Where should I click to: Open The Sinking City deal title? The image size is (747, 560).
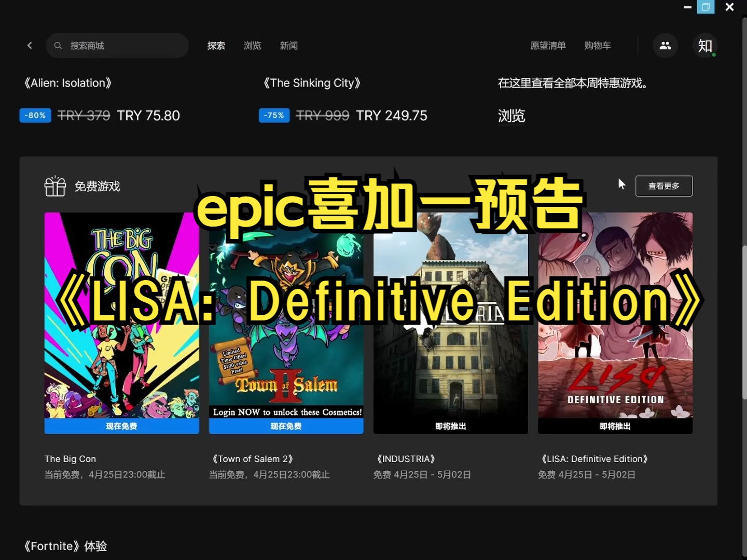pos(312,83)
